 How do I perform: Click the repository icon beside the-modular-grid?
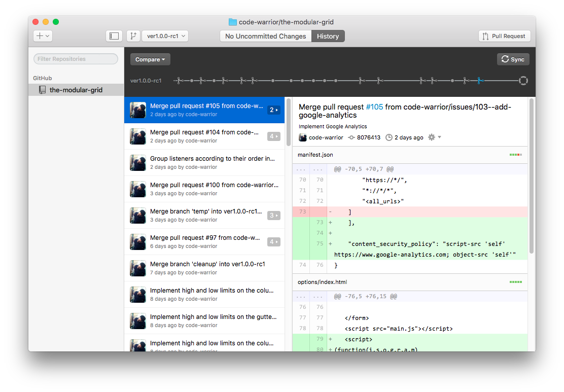click(x=43, y=90)
